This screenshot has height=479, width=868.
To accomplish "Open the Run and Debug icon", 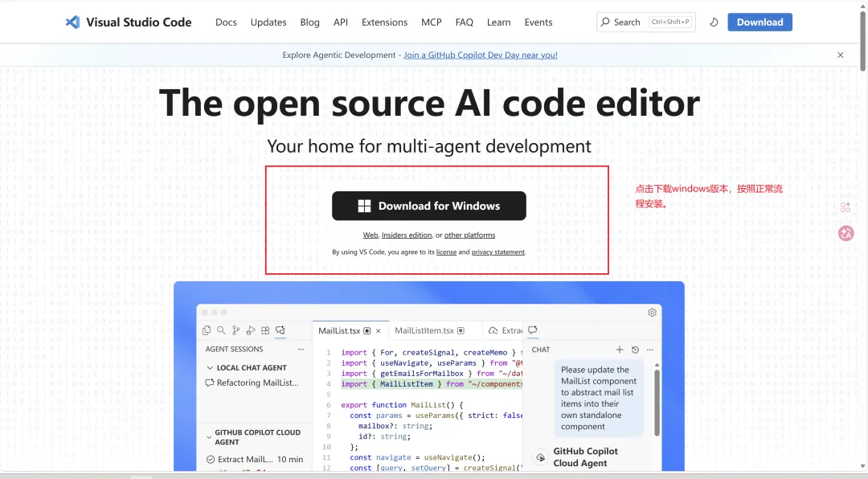I will coord(251,330).
